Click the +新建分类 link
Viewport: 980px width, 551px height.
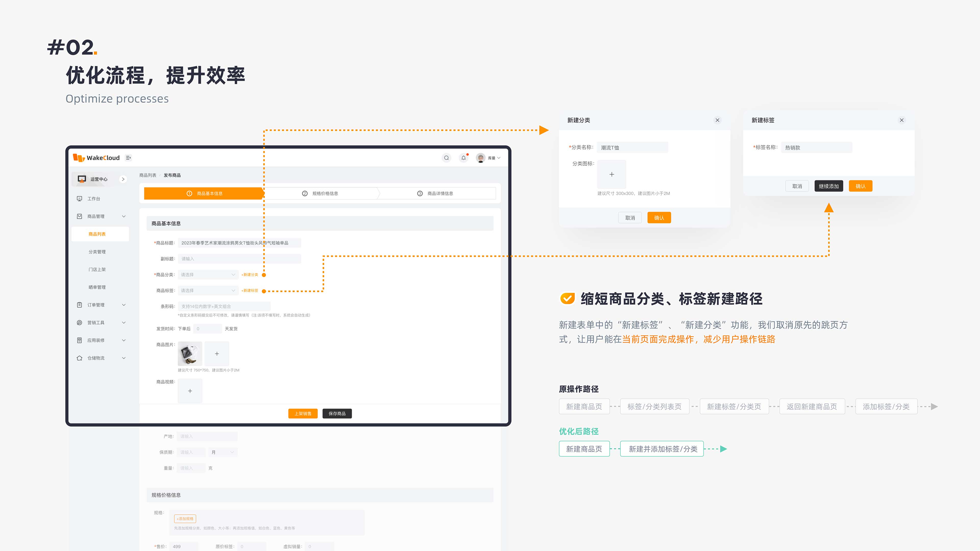249,274
